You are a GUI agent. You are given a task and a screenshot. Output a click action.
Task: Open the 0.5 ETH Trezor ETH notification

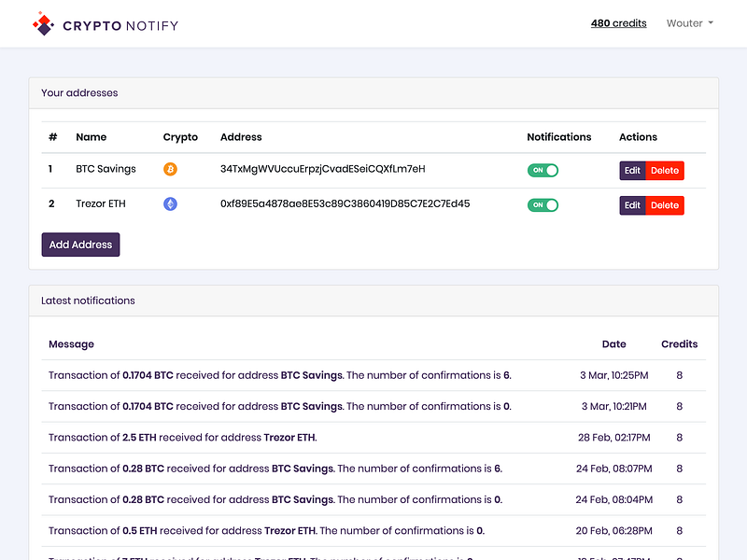[x=266, y=530]
